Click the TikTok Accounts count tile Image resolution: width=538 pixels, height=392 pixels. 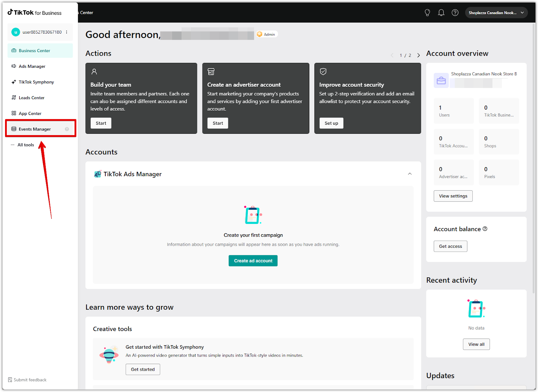[454, 142]
